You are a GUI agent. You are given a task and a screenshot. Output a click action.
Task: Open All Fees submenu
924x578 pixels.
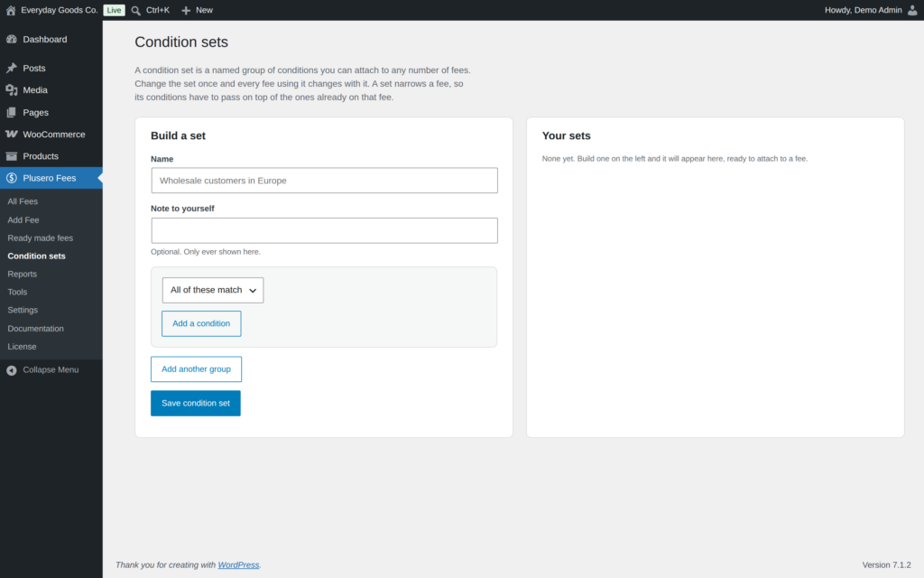23,201
